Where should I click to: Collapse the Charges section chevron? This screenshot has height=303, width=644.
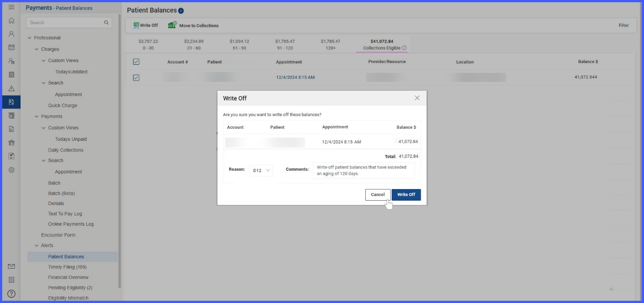(x=37, y=49)
